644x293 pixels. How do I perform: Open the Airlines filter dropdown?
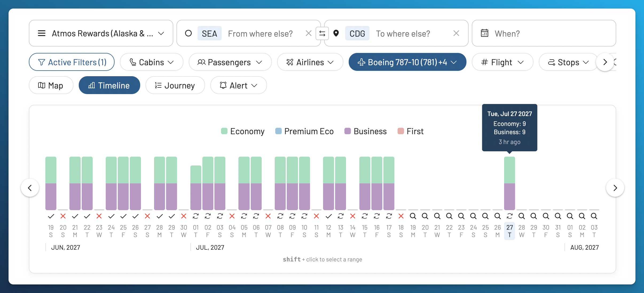click(310, 62)
